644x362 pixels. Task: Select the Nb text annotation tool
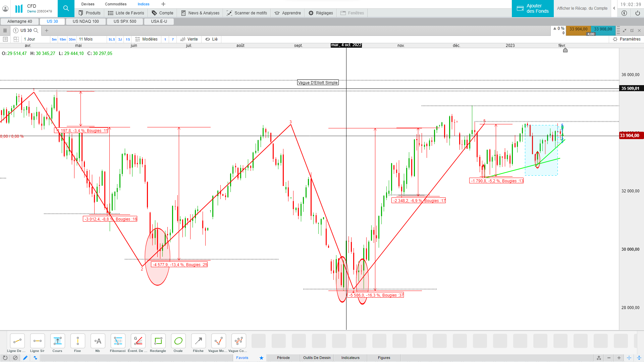pos(98,341)
